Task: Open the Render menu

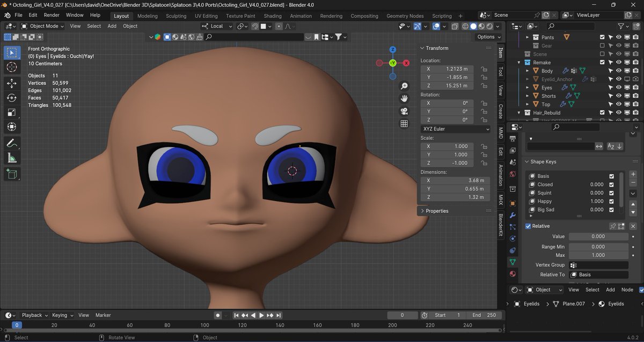Action: 52,15
